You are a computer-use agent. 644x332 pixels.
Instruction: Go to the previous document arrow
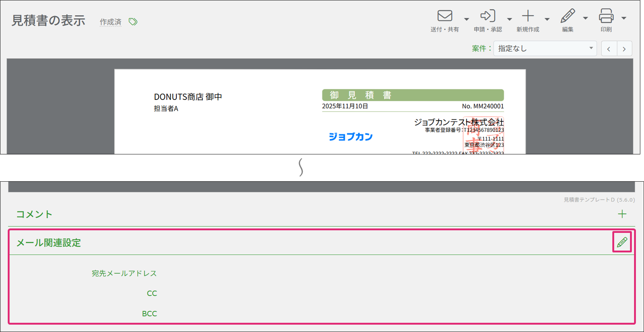(609, 49)
